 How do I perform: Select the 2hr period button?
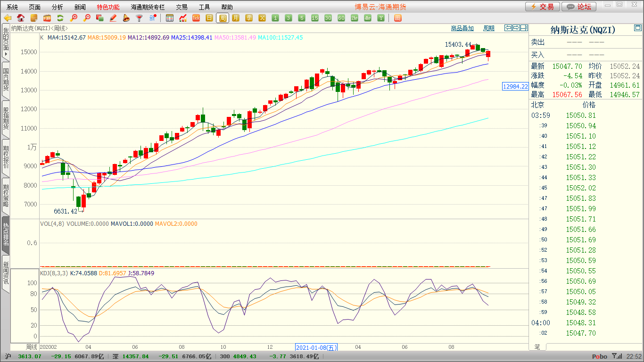[355, 18]
